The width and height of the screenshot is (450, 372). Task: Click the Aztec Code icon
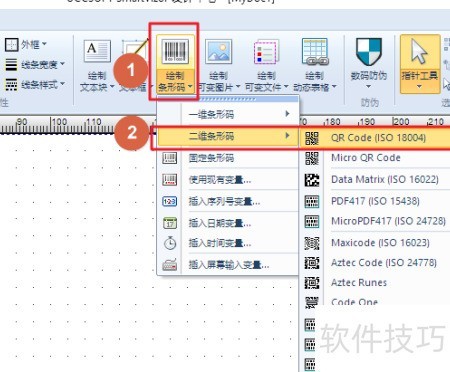(312, 263)
